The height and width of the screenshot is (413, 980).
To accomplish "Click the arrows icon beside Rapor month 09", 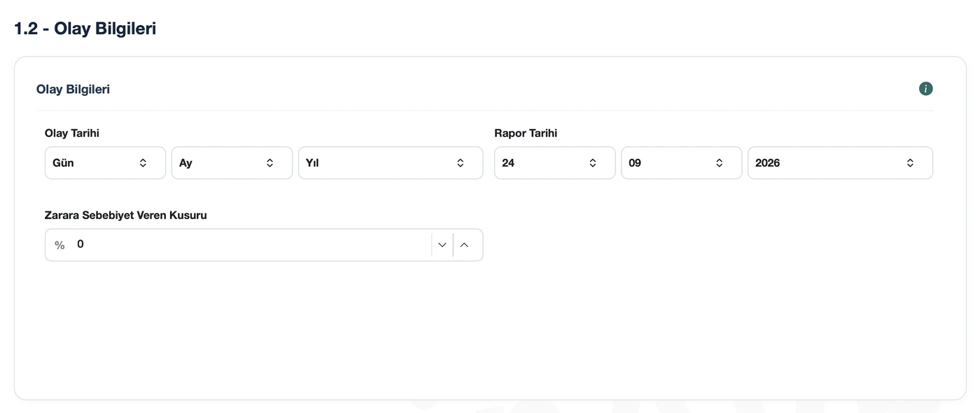I will pos(719,163).
